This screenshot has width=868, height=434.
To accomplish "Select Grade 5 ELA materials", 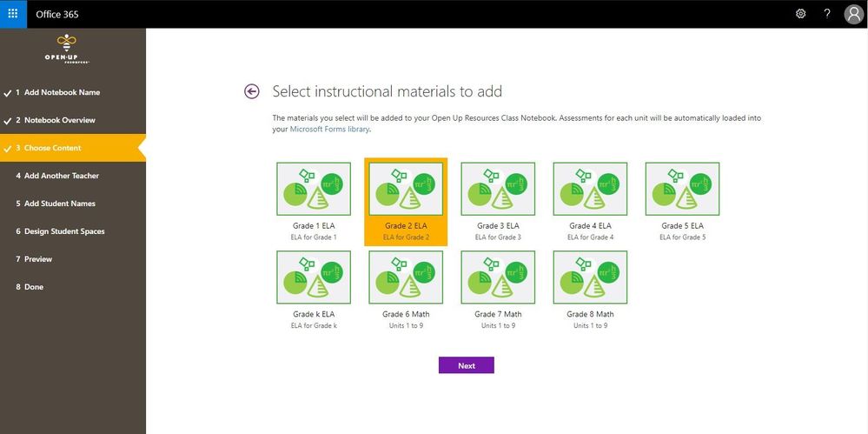I will pyautogui.click(x=682, y=189).
